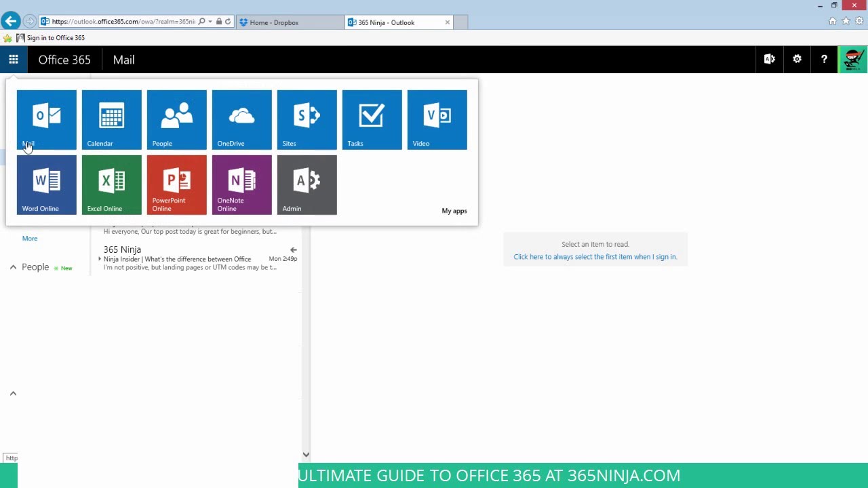Open the Video app tile
The height and width of the screenshot is (488, 868).
(437, 119)
